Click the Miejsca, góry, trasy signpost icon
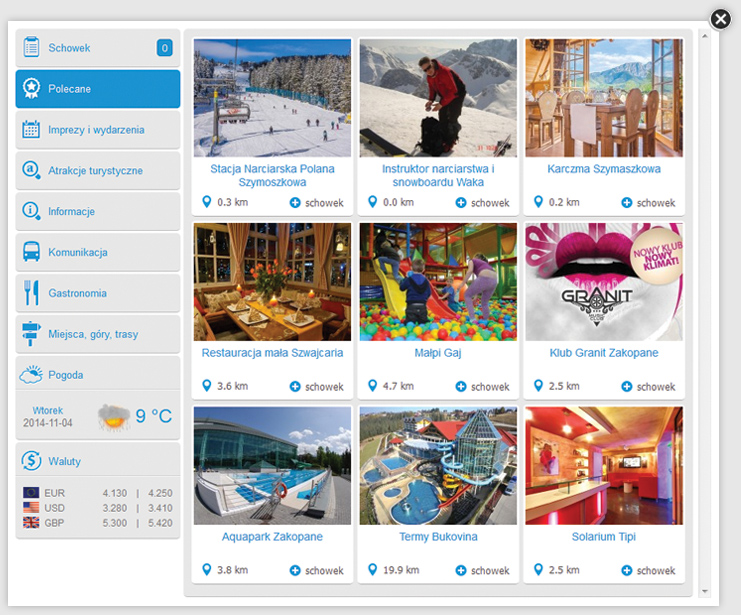The height and width of the screenshot is (615, 741). click(x=31, y=334)
